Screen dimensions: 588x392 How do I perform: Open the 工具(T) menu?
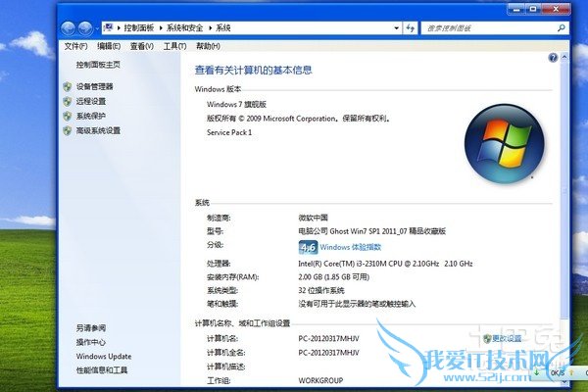coord(174,46)
